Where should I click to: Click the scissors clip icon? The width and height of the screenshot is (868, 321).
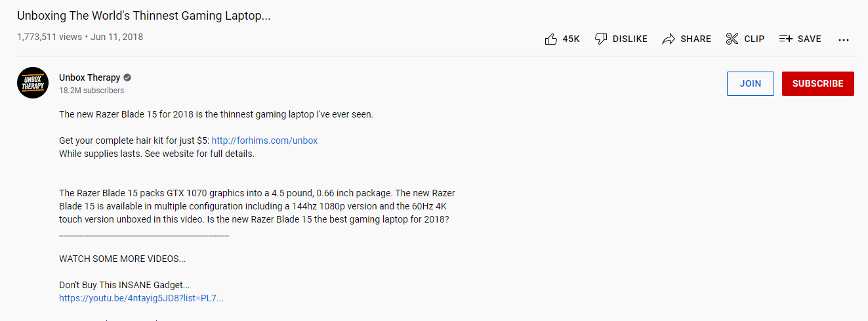[x=732, y=39]
